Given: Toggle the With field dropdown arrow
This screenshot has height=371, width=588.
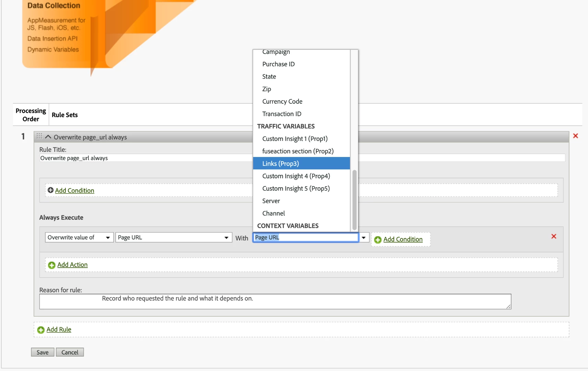Looking at the screenshot, I should 364,237.
